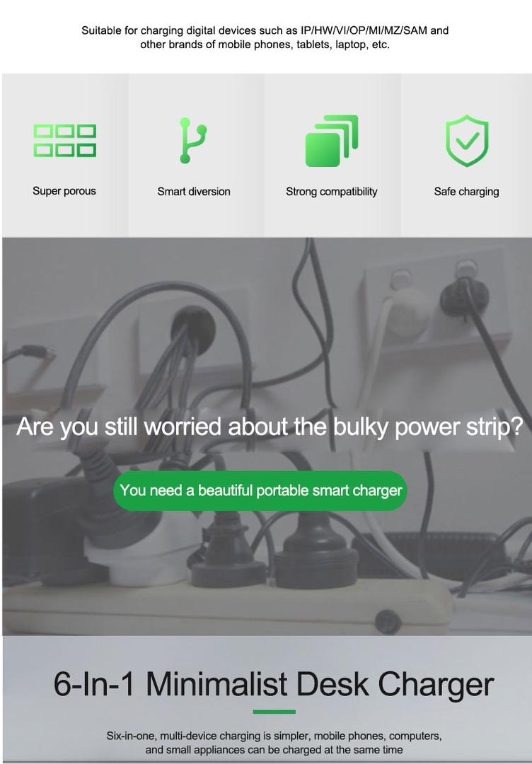Click the 'Safe charging' label
Viewport: 532px width, 764px height.
(x=466, y=192)
